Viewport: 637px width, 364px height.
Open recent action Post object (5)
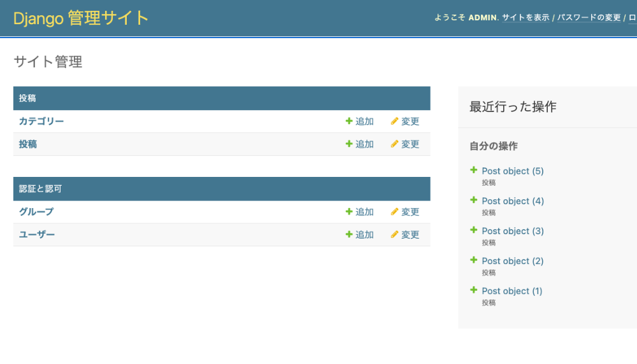tap(513, 171)
